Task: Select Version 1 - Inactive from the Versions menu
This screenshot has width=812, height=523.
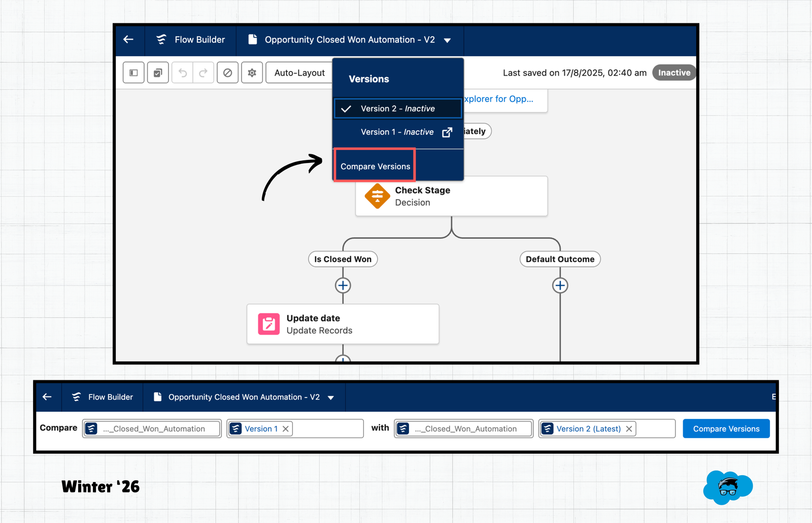Action: [397, 132]
